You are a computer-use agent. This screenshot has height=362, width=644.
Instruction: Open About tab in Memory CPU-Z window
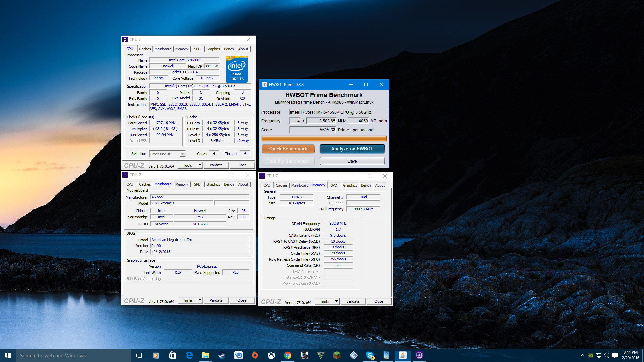click(380, 185)
